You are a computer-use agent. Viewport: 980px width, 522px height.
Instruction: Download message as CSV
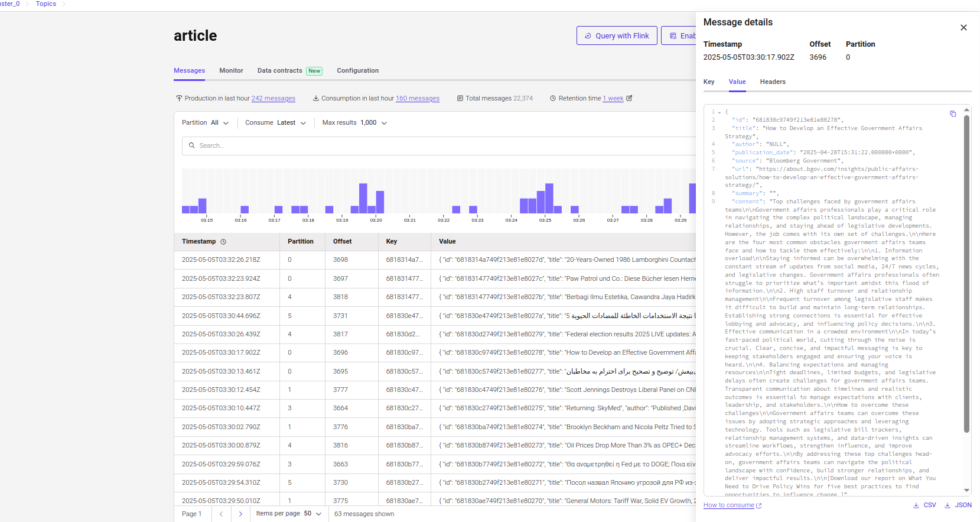coord(924,505)
